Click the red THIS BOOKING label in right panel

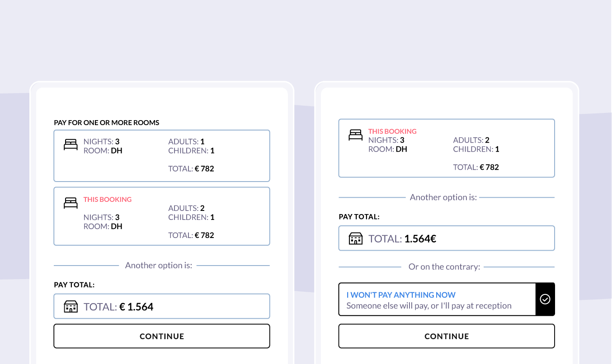coord(392,131)
